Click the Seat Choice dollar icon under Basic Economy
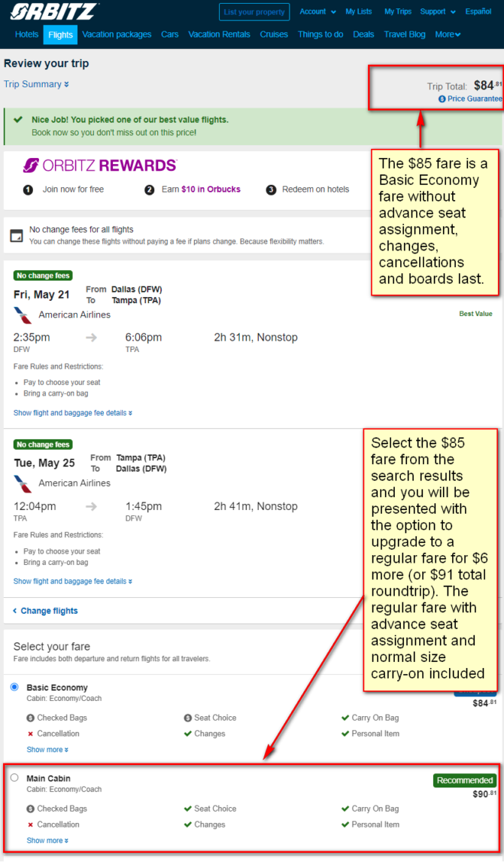The height and width of the screenshot is (862, 504). click(187, 718)
